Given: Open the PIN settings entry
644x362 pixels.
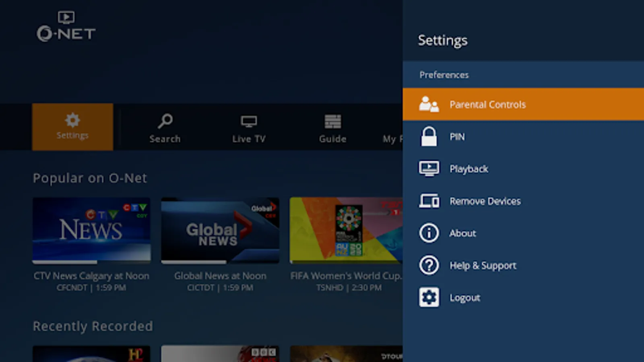Looking at the screenshot, I should pos(523,136).
